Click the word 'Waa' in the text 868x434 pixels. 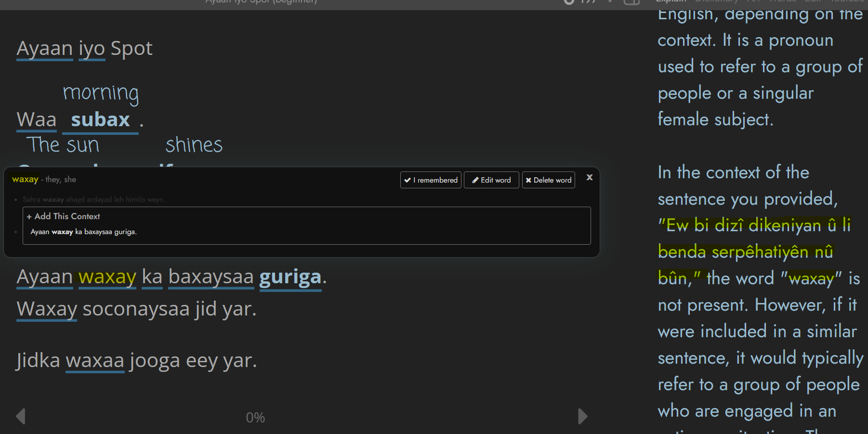pos(37,120)
